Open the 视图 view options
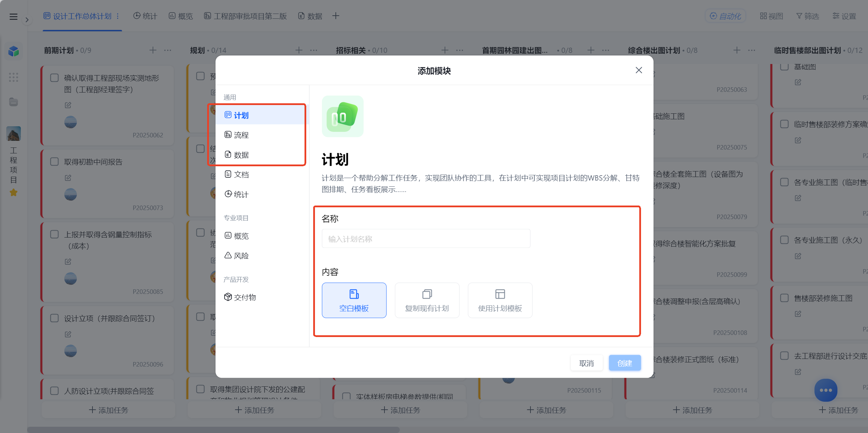 pyautogui.click(x=772, y=16)
